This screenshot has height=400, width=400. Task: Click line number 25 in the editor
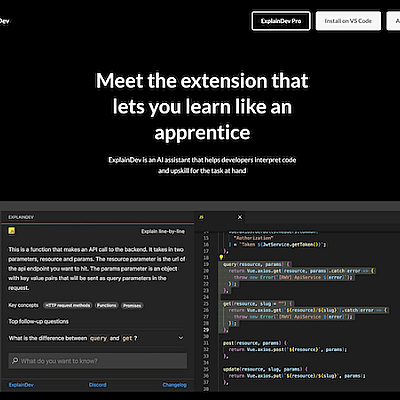click(x=206, y=303)
